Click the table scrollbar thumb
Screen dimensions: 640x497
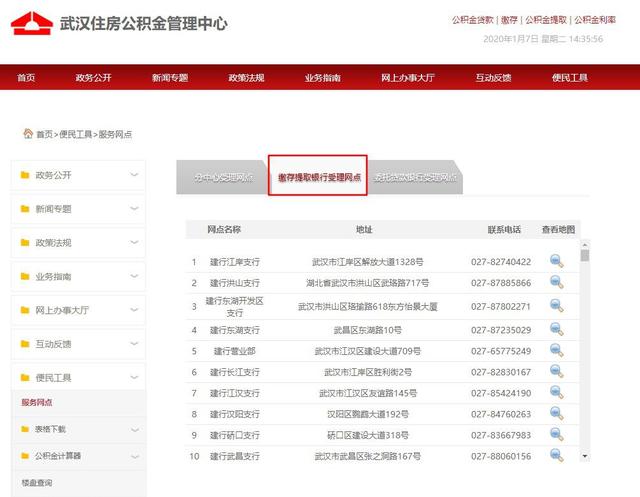tap(584, 255)
